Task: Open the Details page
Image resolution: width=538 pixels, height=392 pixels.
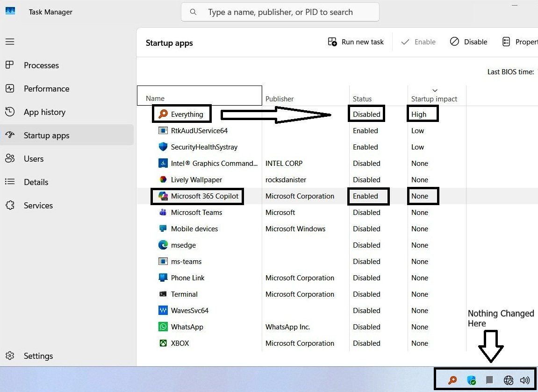Action: [67, 182]
